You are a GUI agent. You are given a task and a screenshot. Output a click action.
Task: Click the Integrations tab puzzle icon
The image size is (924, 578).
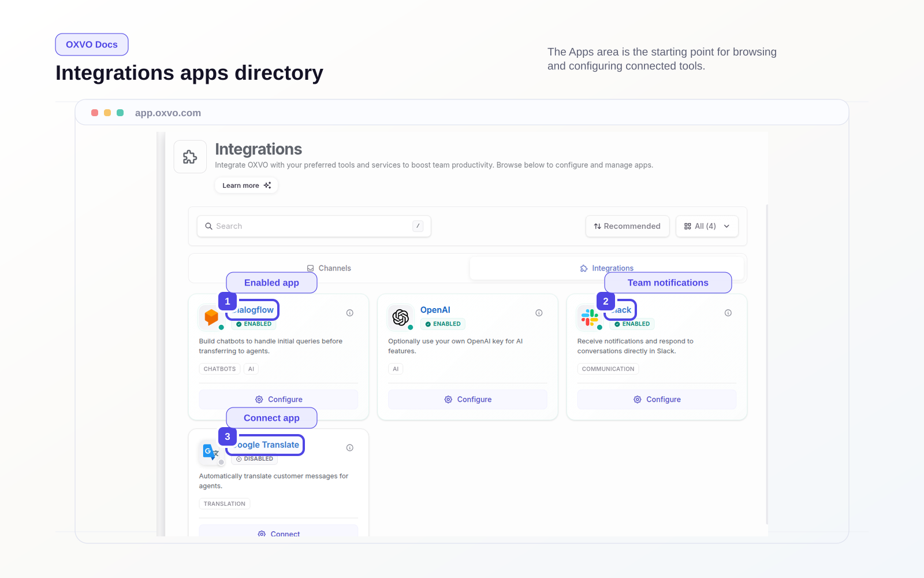pos(584,268)
